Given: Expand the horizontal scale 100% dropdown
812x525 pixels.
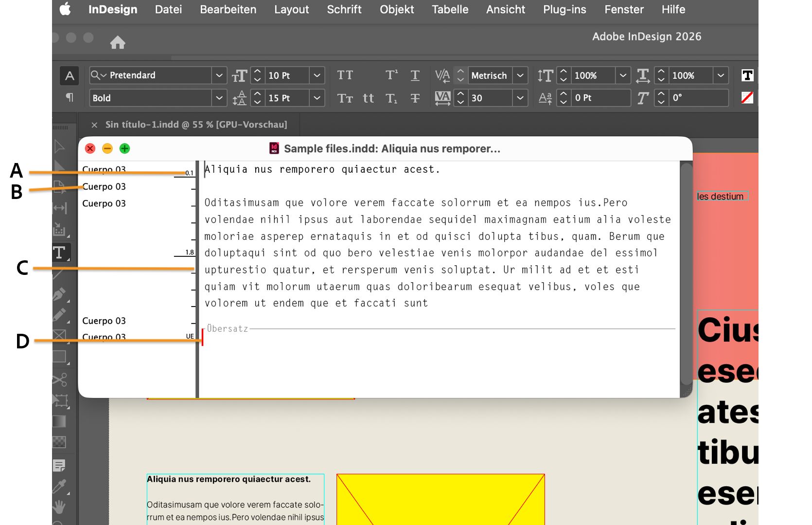Looking at the screenshot, I should coord(721,75).
